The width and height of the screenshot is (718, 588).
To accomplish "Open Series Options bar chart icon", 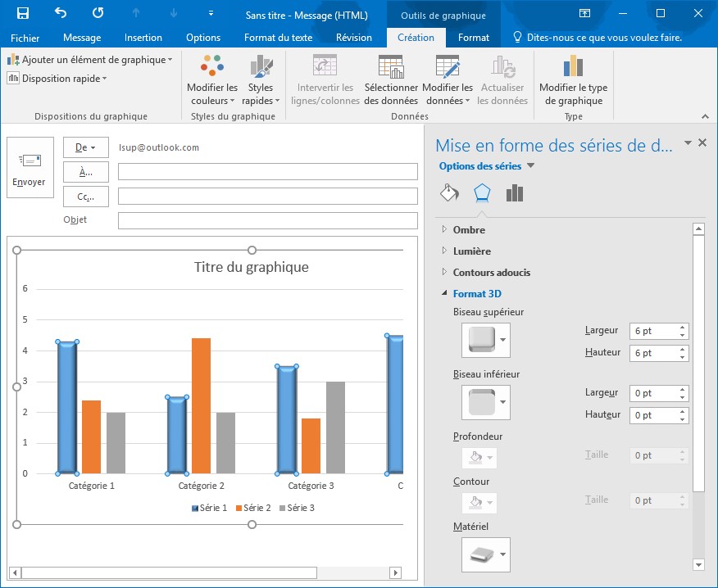I will (515, 193).
